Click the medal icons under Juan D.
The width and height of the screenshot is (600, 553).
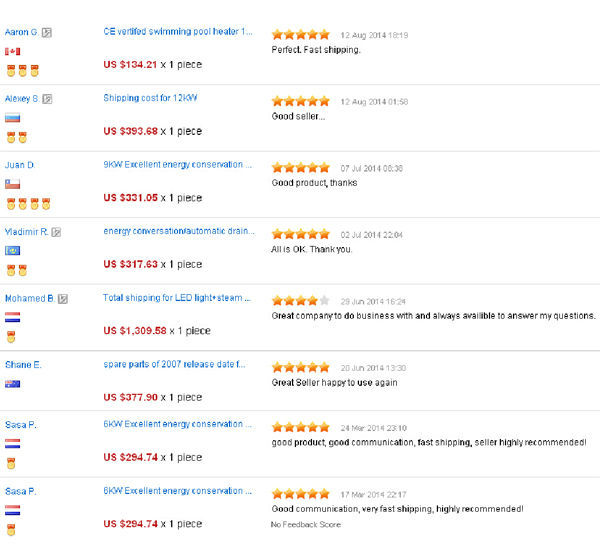point(29,204)
